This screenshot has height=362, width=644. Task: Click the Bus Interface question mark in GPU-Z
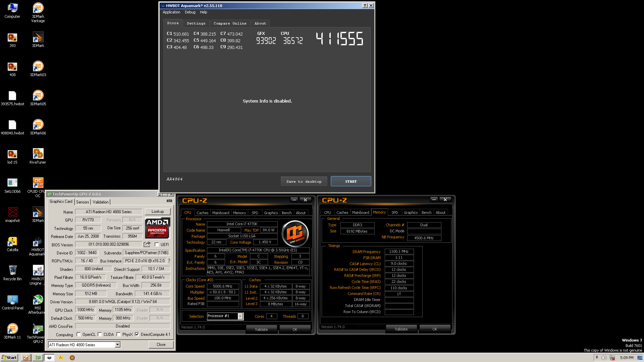click(169, 261)
